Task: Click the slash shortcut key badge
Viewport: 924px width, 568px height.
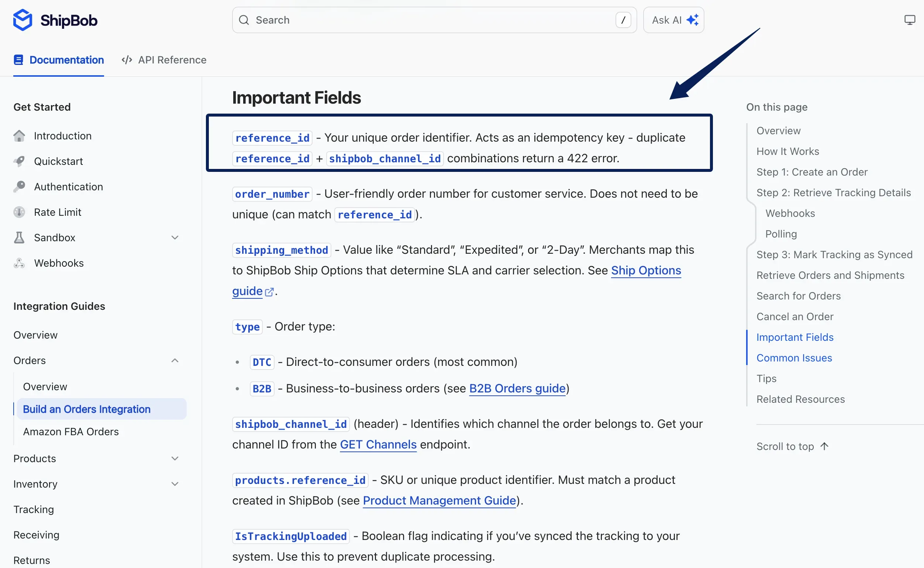Action: 623,20
